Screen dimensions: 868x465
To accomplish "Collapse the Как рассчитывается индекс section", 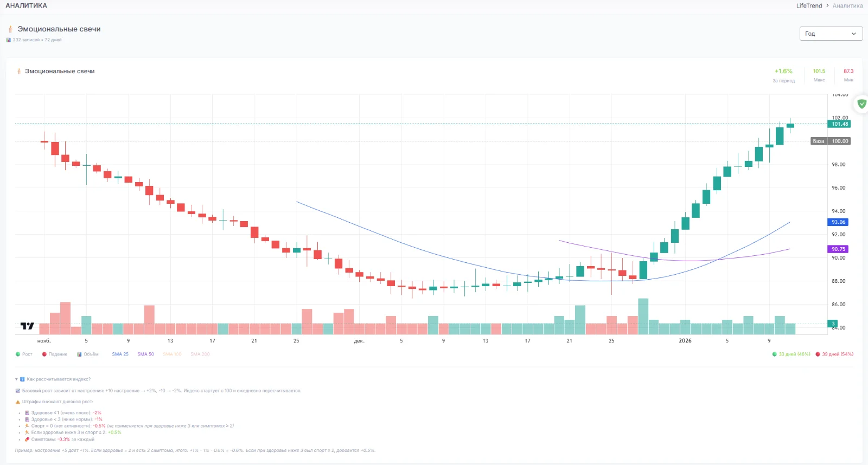I will pyautogui.click(x=16, y=379).
